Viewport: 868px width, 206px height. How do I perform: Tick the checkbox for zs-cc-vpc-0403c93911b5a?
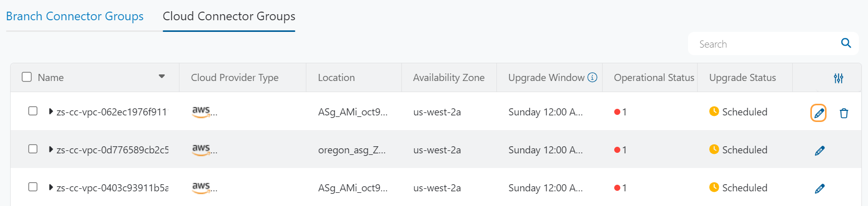[x=33, y=187]
